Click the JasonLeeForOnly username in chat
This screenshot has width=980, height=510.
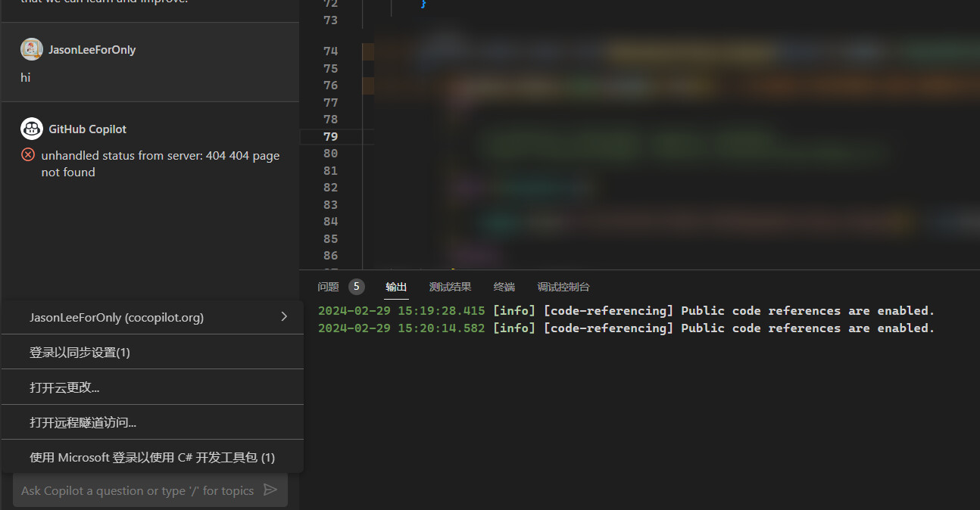tap(92, 49)
